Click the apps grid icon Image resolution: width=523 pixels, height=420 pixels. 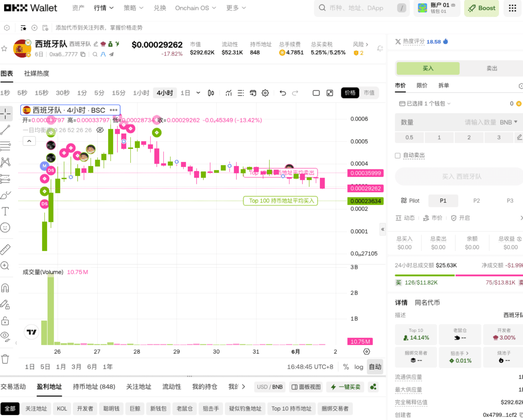(x=512, y=8)
